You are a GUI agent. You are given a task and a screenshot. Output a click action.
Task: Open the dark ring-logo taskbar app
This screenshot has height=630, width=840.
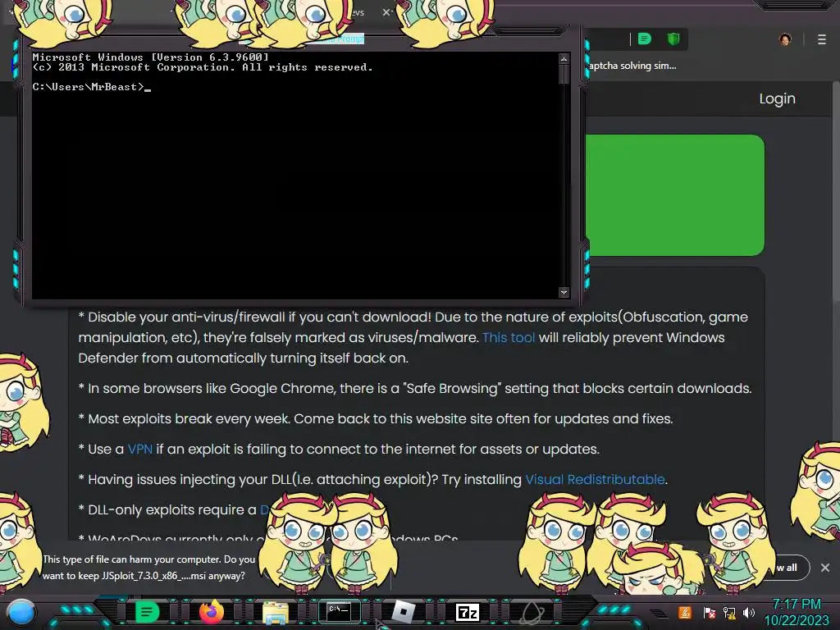pyautogui.click(x=532, y=612)
